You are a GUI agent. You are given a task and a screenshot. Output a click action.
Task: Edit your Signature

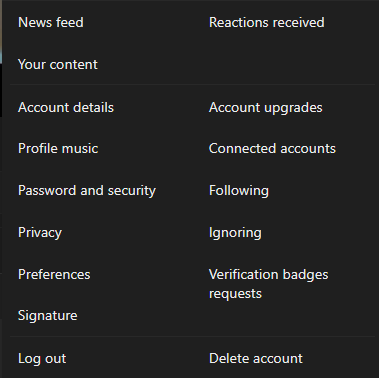click(x=47, y=316)
